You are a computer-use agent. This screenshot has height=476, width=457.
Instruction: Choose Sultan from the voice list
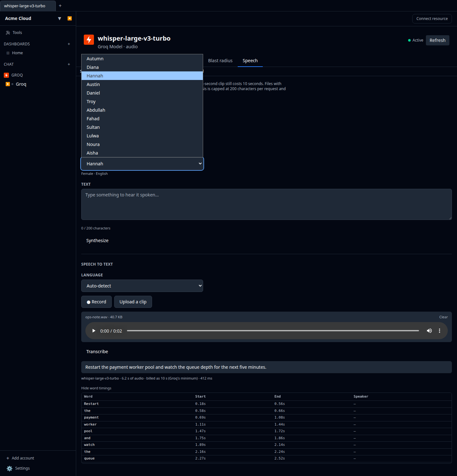[x=142, y=127]
